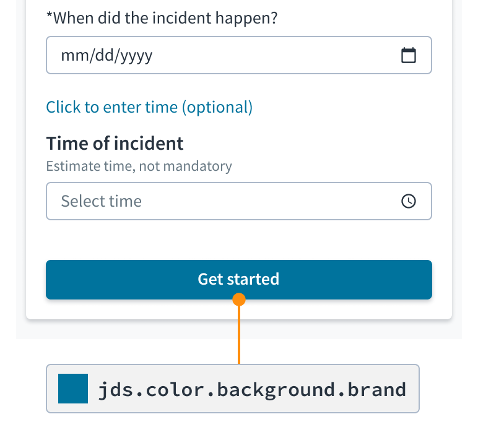
Task: Click the "When did the incident happen?" label
Action: point(162,17)
